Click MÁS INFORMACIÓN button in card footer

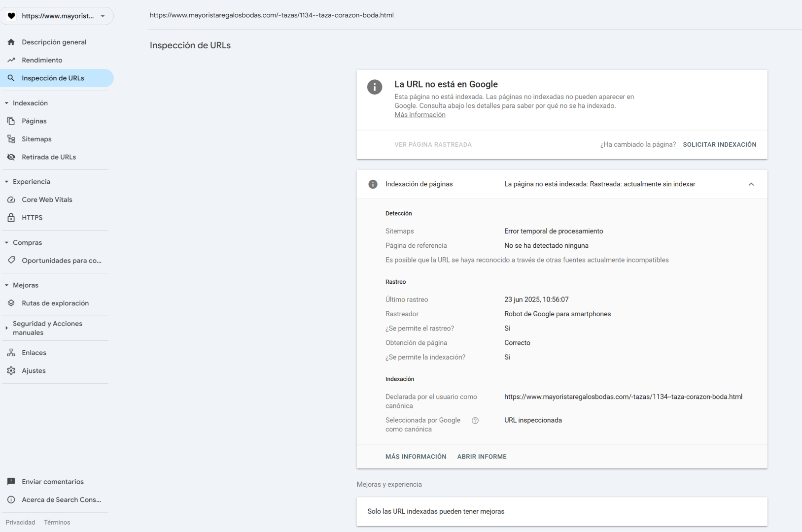pyautogui.click(x=416, y=457)
